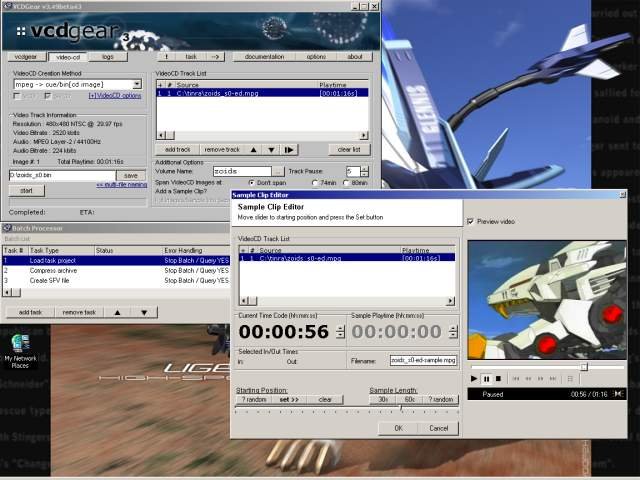Click Cancel in Sample Clip Editor

(x=438, y=428)
